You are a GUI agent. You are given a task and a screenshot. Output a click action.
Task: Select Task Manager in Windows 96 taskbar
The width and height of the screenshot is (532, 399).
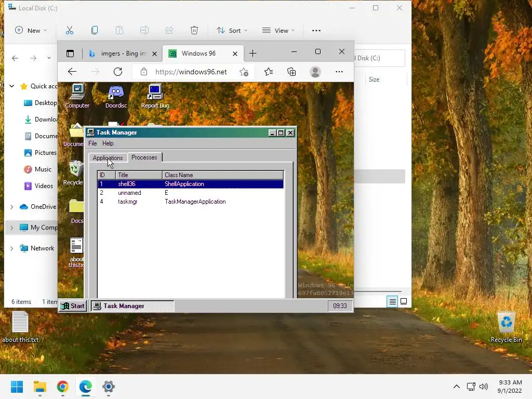(x=132, y=306)
